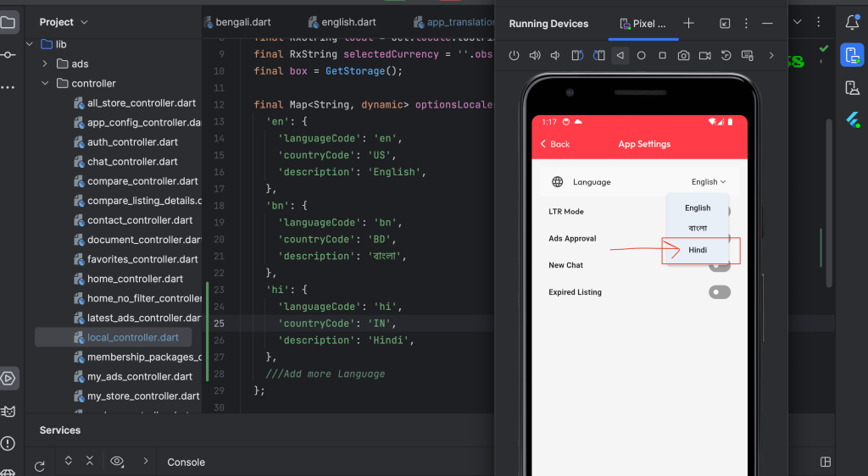Open the English language dropdown in App Settings
Image resolution: width=868 pixels, height=476 pixels.
coord(709,182)
